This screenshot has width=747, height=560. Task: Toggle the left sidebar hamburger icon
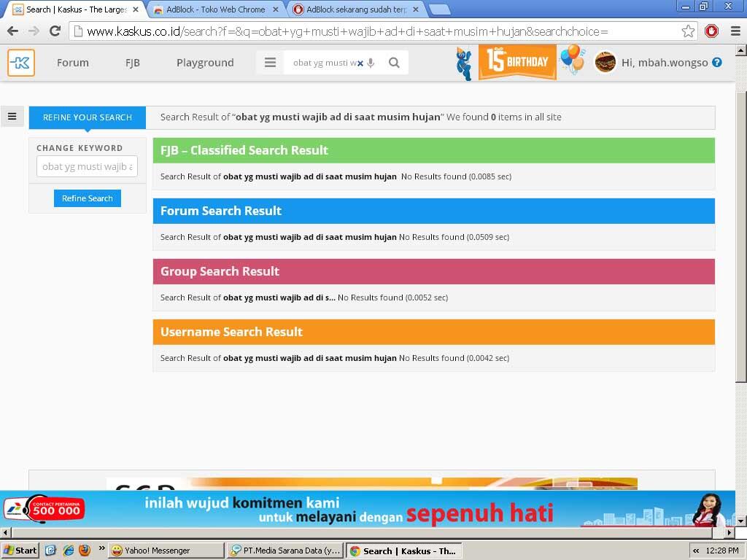click(12, 116)
